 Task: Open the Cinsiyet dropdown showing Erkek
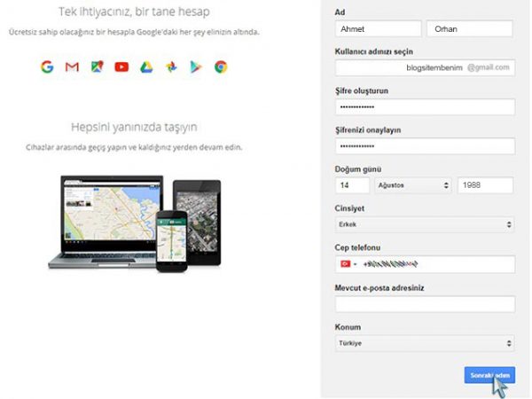coord(425,224)
